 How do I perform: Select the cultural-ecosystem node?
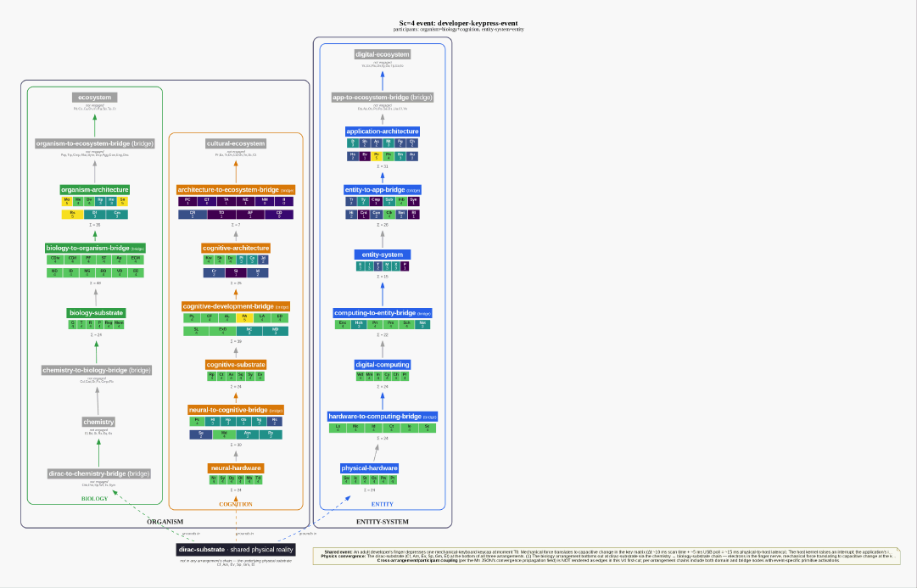(x=236, y=143)
